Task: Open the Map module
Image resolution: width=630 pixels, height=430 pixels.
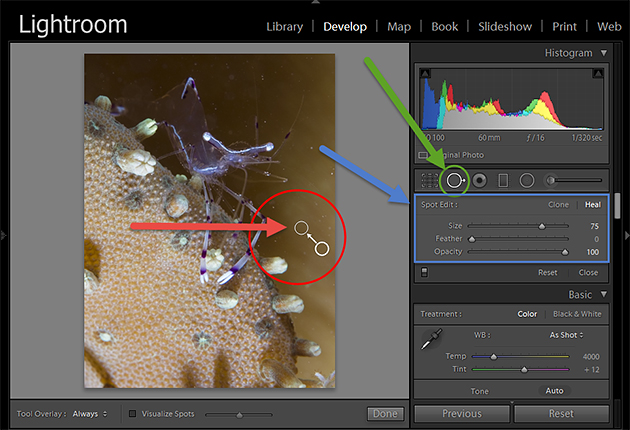Action: (399, 27)
